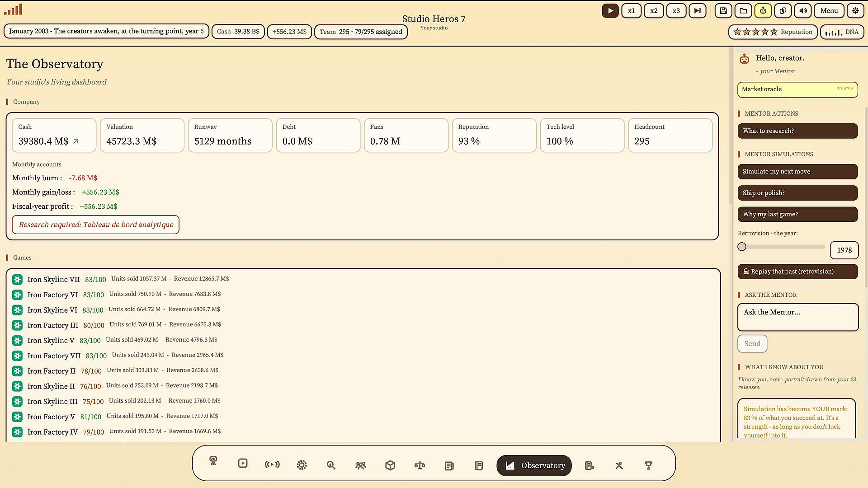
Task: Focus the Ask the Mentor text field
Action: pos(798,317)
